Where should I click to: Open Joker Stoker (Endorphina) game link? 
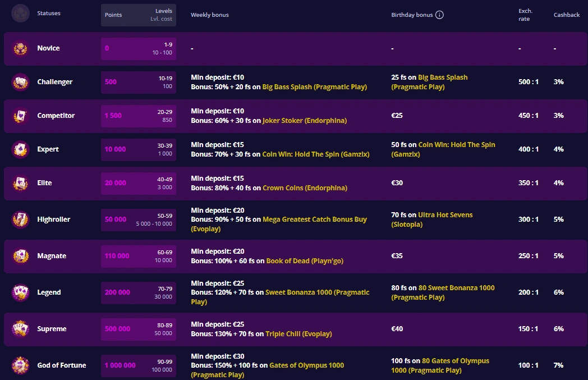click(305, 121)
